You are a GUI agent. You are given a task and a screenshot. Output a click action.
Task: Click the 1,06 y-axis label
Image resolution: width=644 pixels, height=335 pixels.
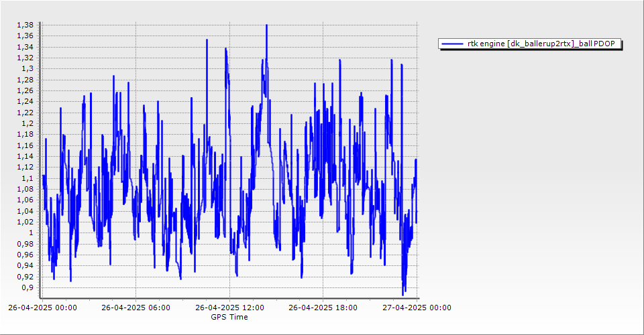tap(25, 200)
